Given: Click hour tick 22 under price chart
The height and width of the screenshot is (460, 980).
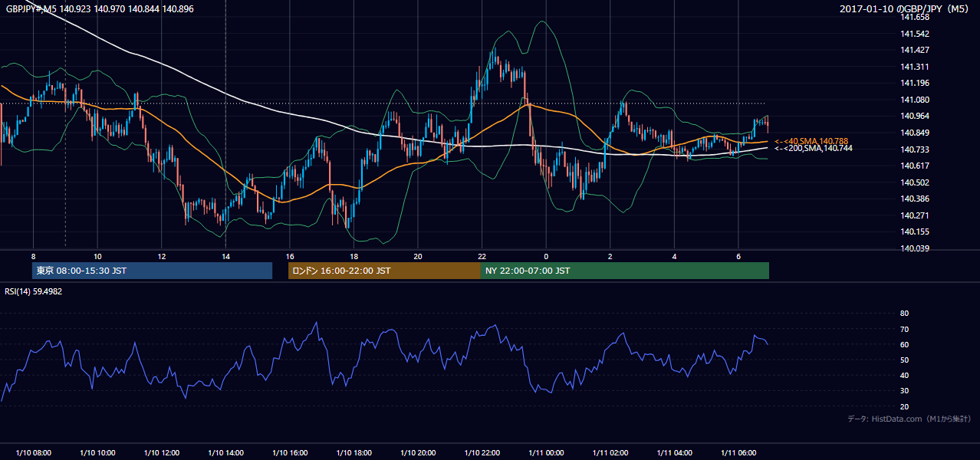Looking at the screenshot, I should click(x=482, y=256).
